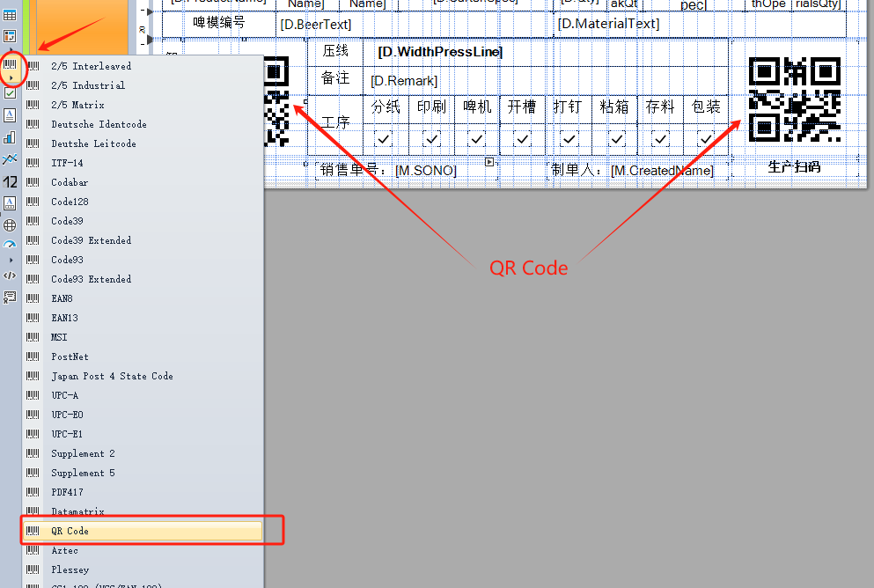Expand the barcode tool's dropdown arrow
Image resolution: width=874 pixels, height=588 pixels.
11,78
